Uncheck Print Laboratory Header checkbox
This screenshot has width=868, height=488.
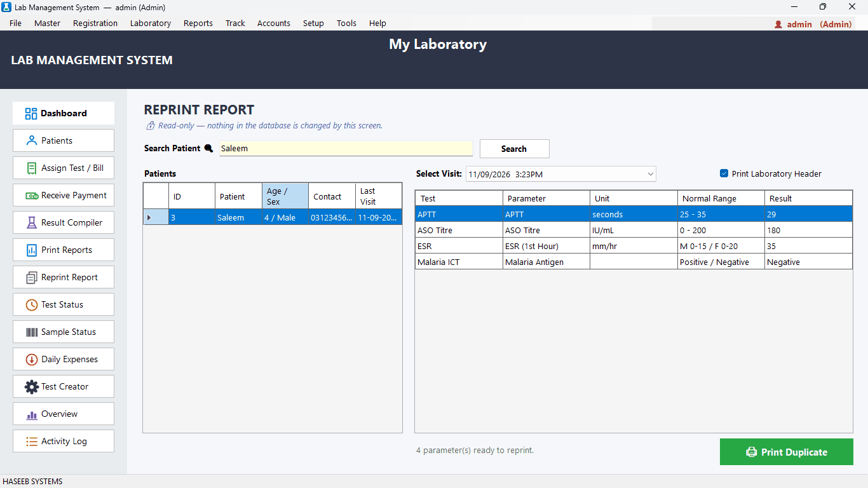[724, 173]
